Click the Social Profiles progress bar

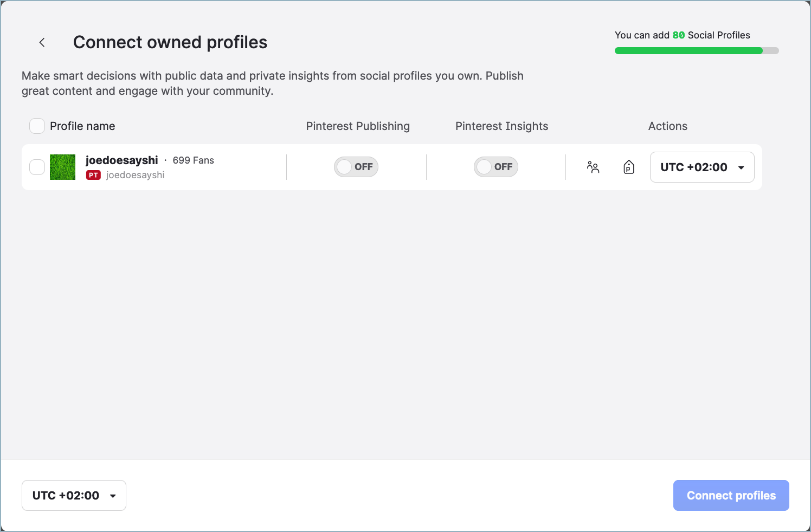pyautogui.click(x=697, y=50)
